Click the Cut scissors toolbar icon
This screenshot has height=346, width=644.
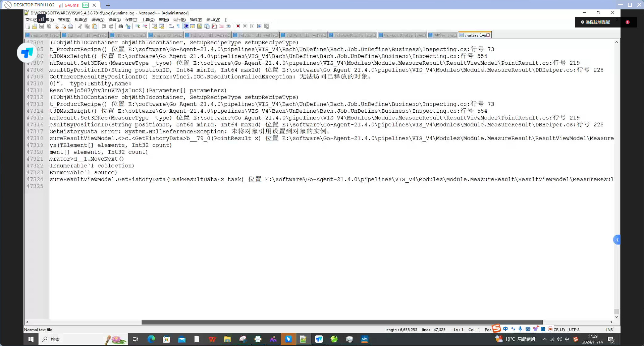[80, 26]
